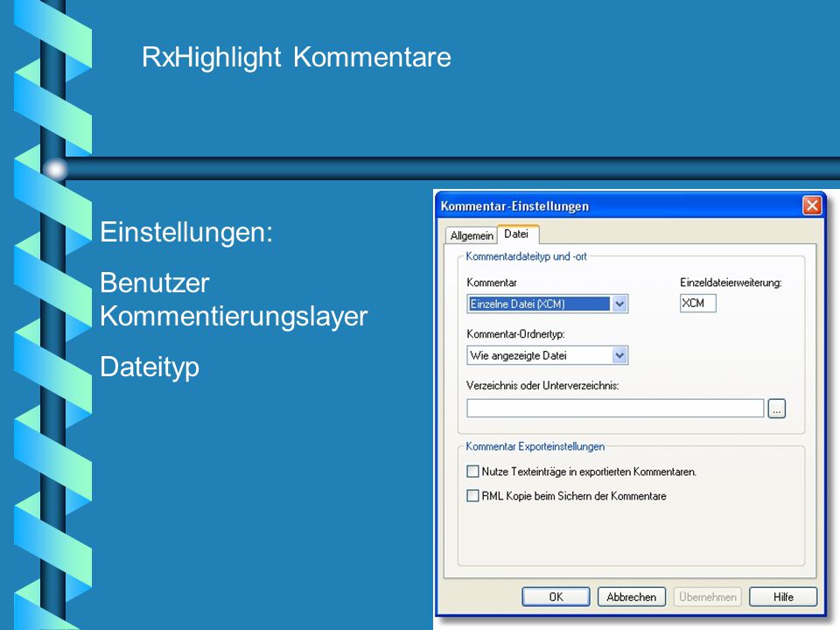Click the Übernehmen button
Screen dimensions: 840x630
pyautogui.click(x=707, y=597)
